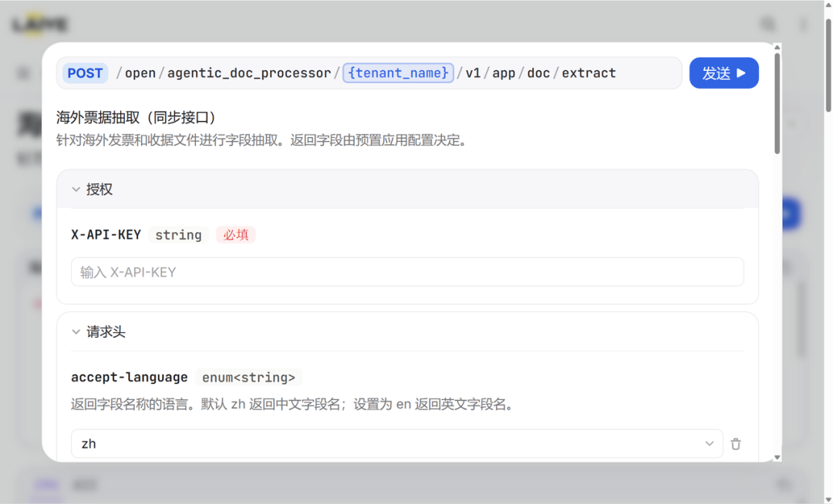Collapse the 请求头 section chevron
Image resolution: width=833 pixels, height=504 pixels.
[x=76, y=332]
